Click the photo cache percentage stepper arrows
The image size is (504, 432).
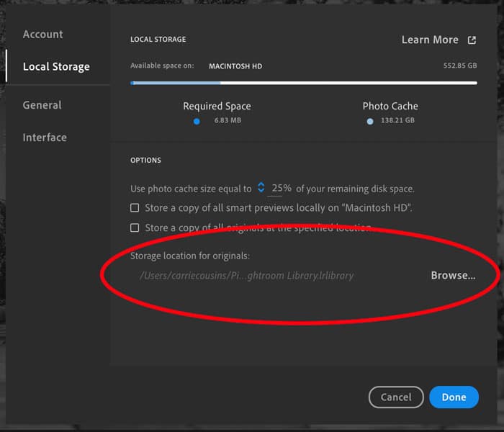(261, 188)
